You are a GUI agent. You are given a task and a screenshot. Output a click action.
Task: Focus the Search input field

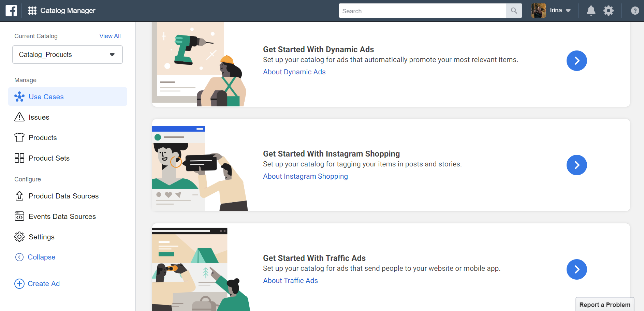click(422, 11)
